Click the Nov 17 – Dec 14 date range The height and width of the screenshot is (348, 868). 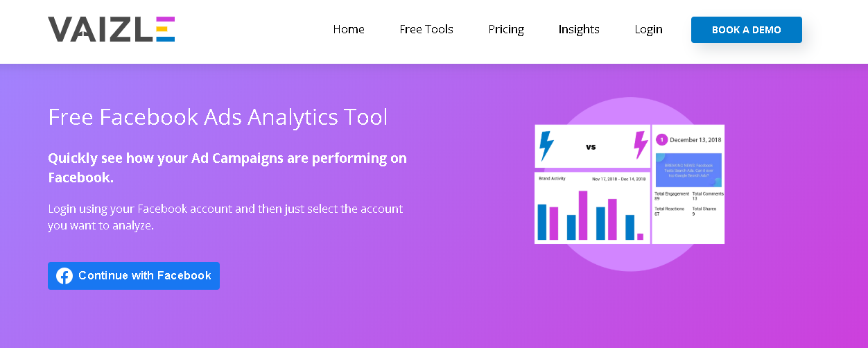[618, 179]
